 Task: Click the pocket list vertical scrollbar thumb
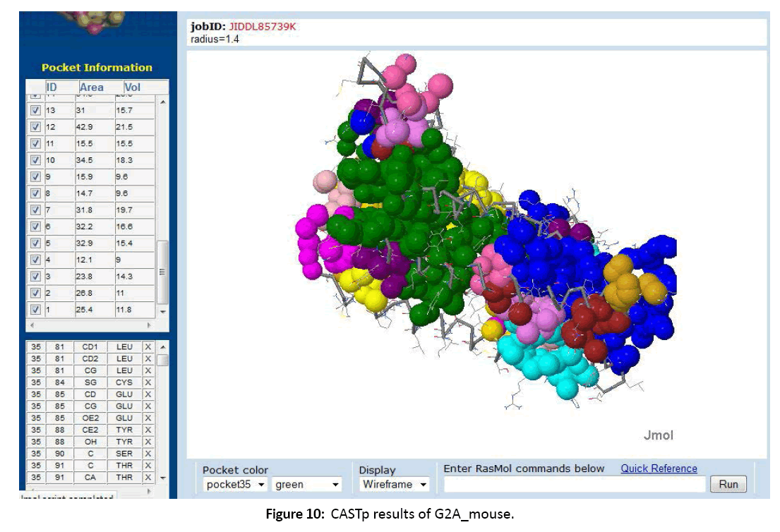162,271
